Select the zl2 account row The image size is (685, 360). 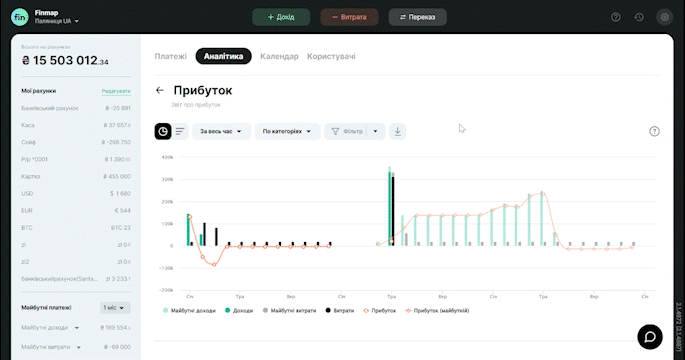point(76,262)
